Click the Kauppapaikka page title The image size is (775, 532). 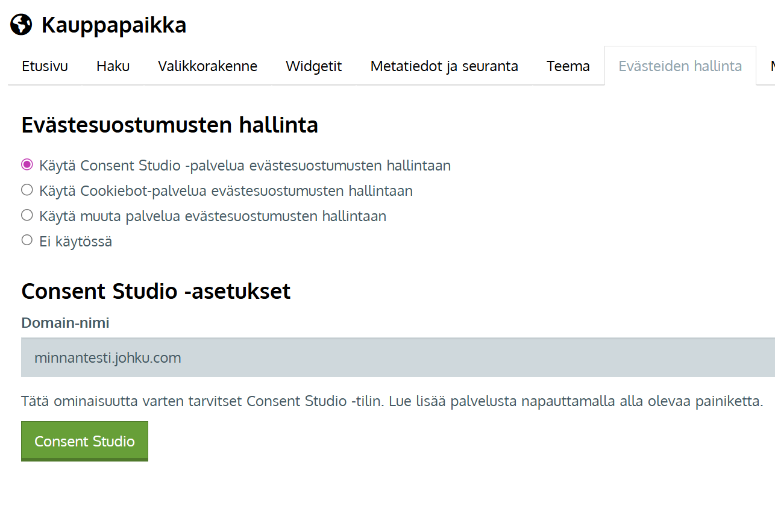tap(114, 25)
